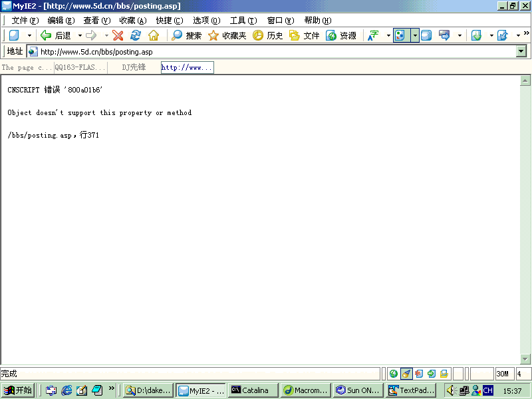532x399 pixels.
Task: Click the cascade windows icon
Action: click(x=426, y=35)
